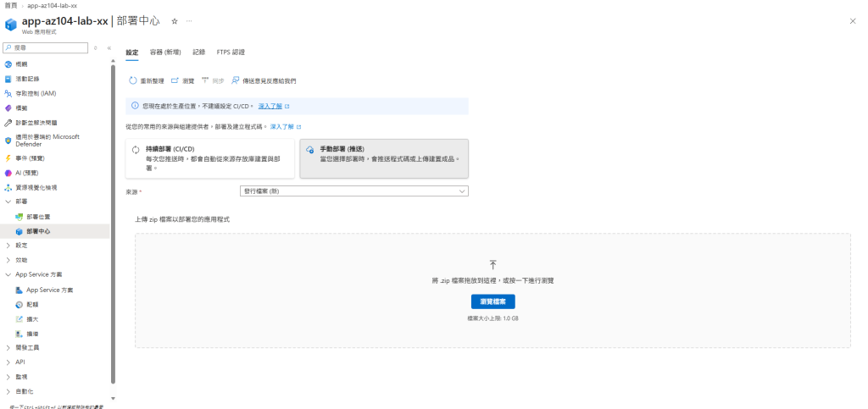Screen dimensions: 868x409
Task: Open 診斷並解決問題 wrench icon
Action: 8,123
